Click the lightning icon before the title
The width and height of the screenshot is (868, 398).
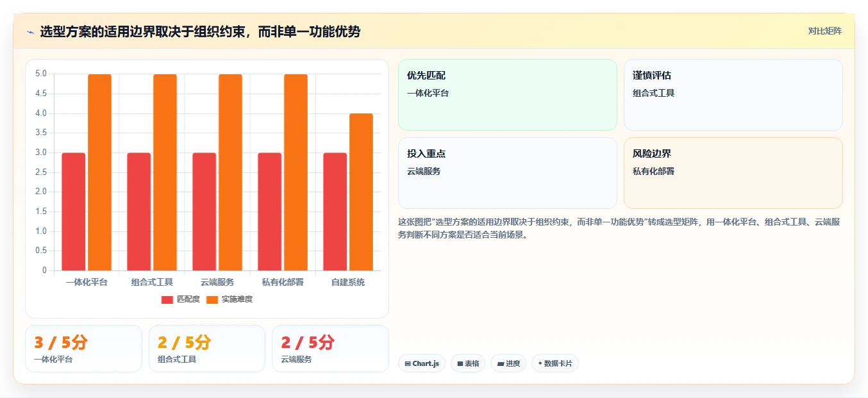click(31, 32)
